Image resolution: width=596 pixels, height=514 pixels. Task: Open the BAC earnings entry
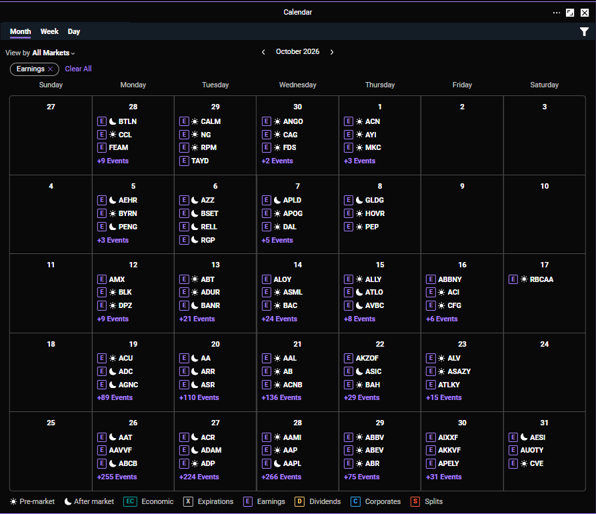280,306
